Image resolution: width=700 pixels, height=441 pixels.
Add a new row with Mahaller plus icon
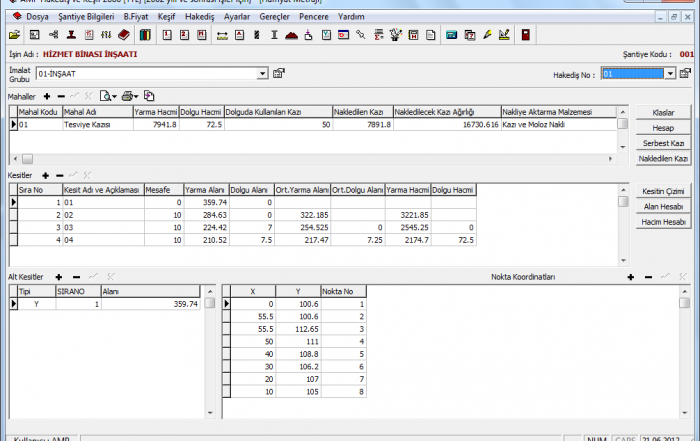pyautogui.click(x=47, y=95)
